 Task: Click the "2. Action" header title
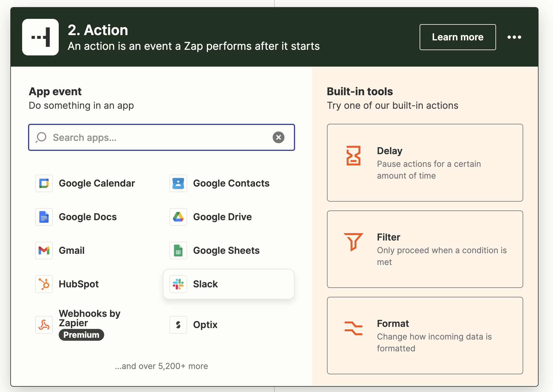(x=98, y=30)
